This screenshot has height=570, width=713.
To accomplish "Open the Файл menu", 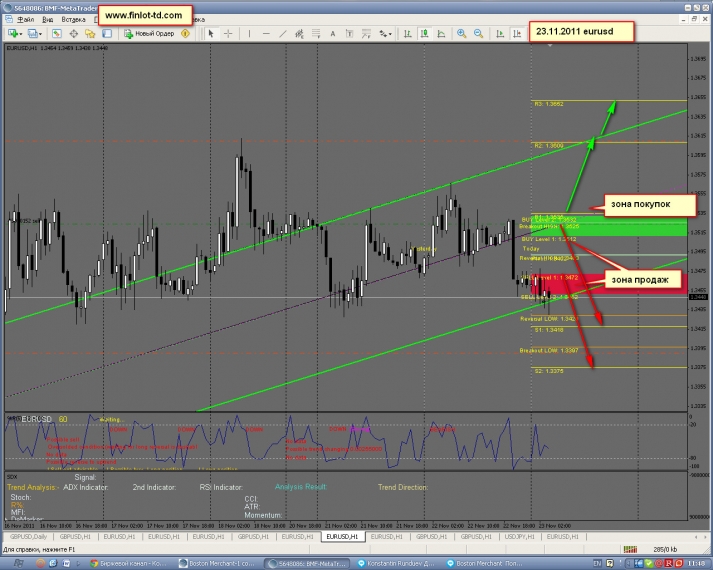I will (x=25, y=20).
